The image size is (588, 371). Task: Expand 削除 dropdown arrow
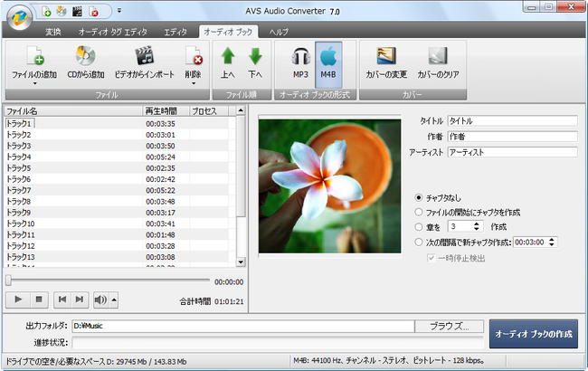click(x=194, y=83)
